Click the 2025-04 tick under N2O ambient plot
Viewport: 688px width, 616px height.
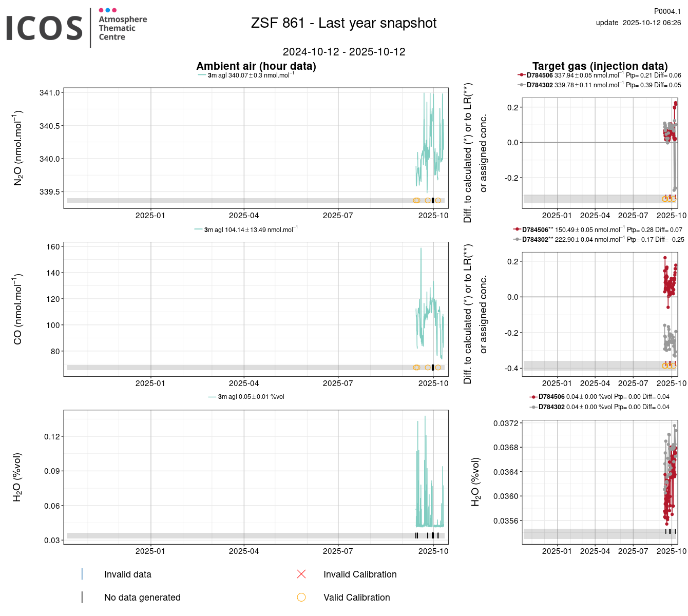[x=243, y=216]
